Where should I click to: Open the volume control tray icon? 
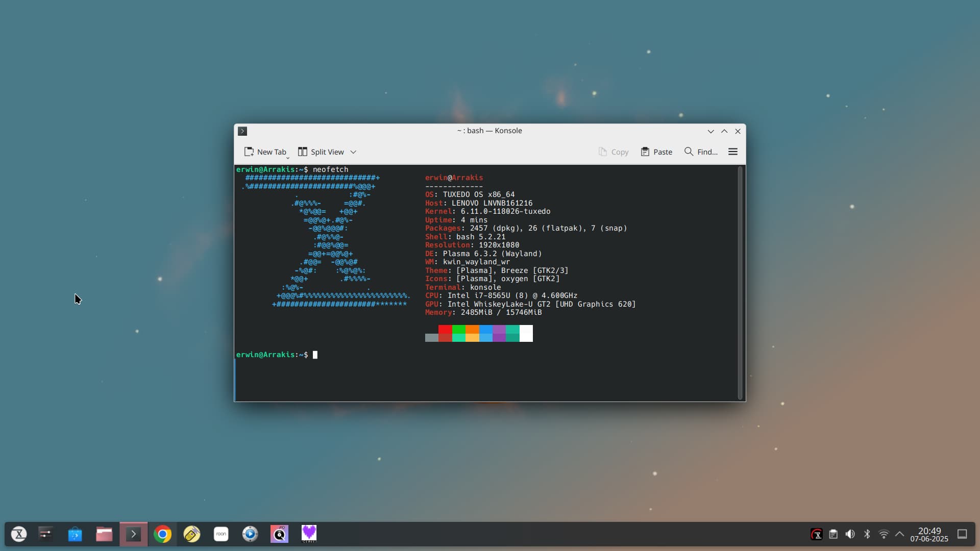click(x=850, y=534)
